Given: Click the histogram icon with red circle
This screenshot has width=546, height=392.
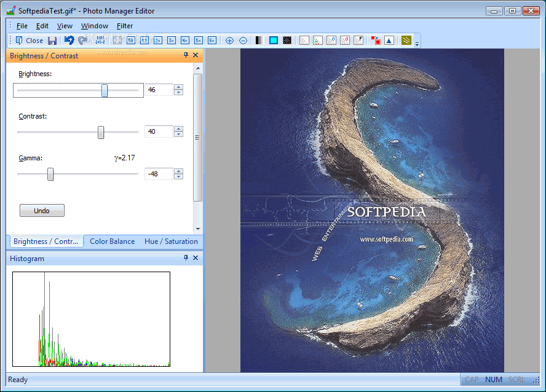Looking at the screenshot, I should [345, 41].
